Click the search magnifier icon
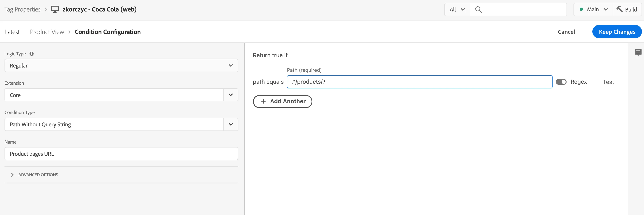644x215 pixels. 478,9
